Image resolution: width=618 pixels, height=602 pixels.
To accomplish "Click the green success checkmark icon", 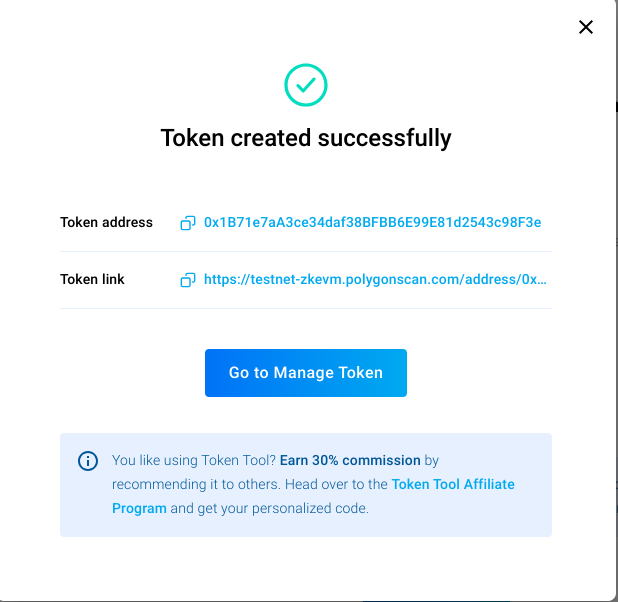I will click(x=306, y=86).
